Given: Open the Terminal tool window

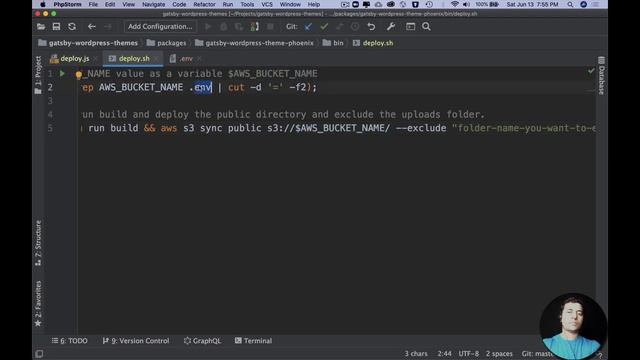Looking at the screenshot, I should click(253, 340).
